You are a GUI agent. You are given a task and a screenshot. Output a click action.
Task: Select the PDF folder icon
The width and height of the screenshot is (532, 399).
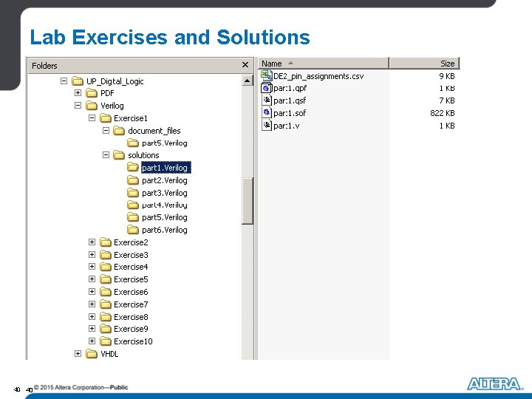(x=92, y=93)
